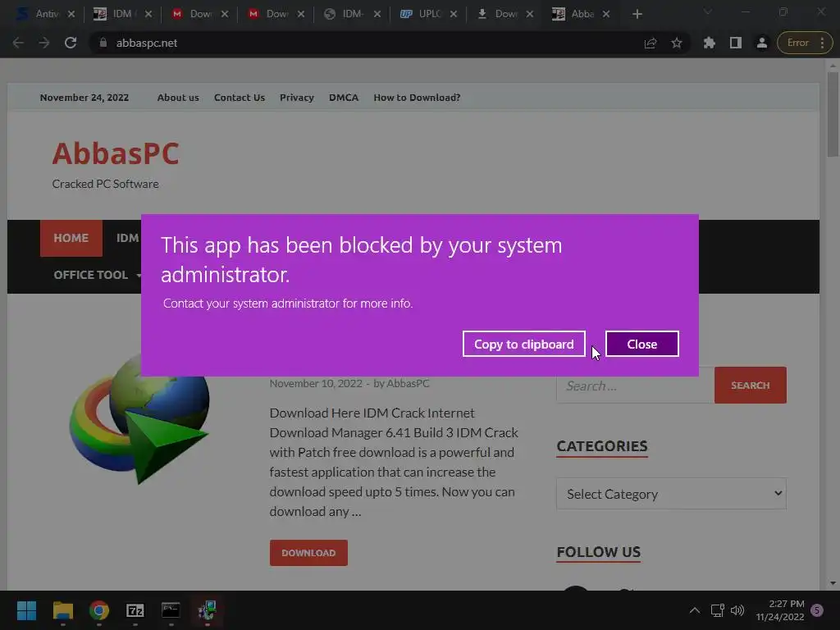Click the November 10, 2022 post date
The width and height of the screenshot is (840, 630).
(x=316, y=384)
